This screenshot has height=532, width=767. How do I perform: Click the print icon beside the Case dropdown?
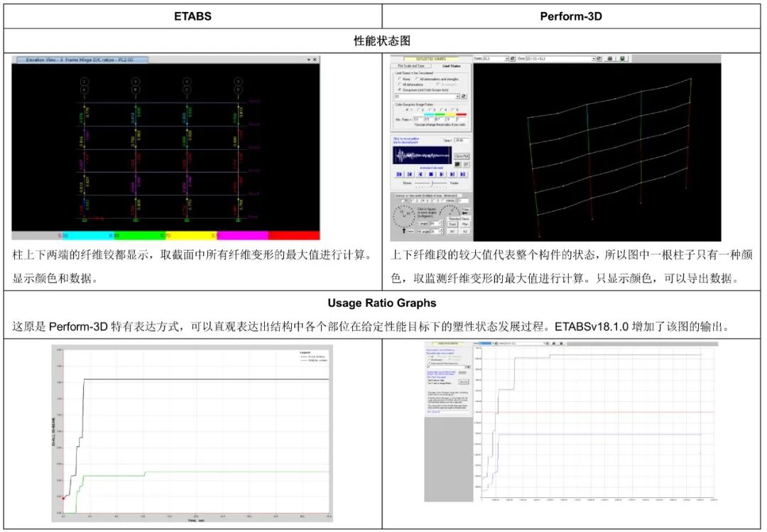click(611, 58)
